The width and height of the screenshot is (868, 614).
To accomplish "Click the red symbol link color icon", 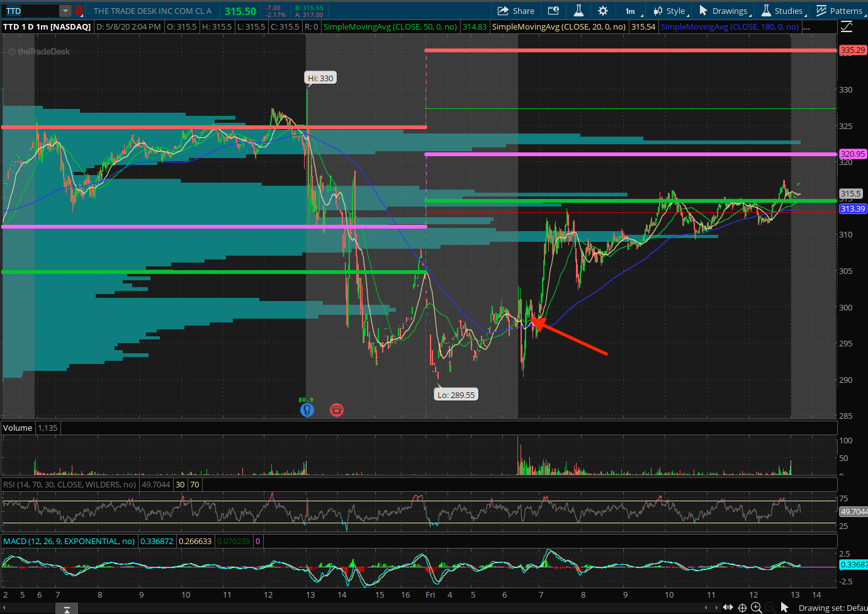I will pyautogui.click(x=79, y=11).
